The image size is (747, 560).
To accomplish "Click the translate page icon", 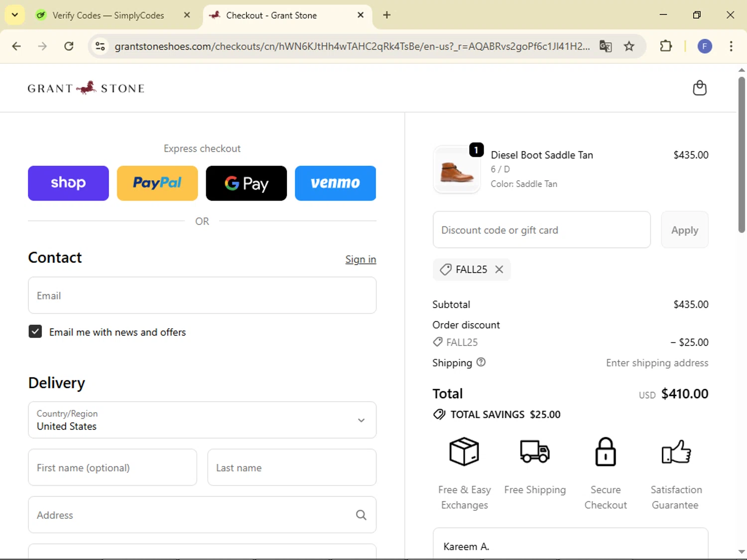I will [x=606, y=46].
